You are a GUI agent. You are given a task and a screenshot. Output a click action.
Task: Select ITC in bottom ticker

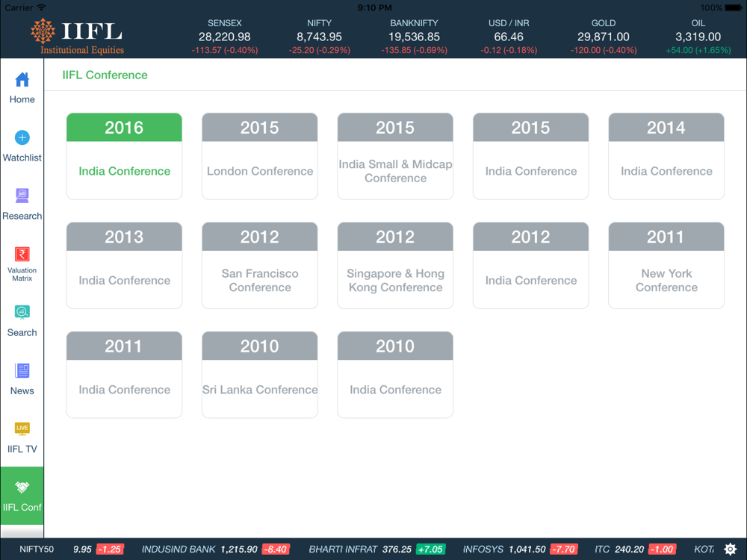[x=602, y=549]
